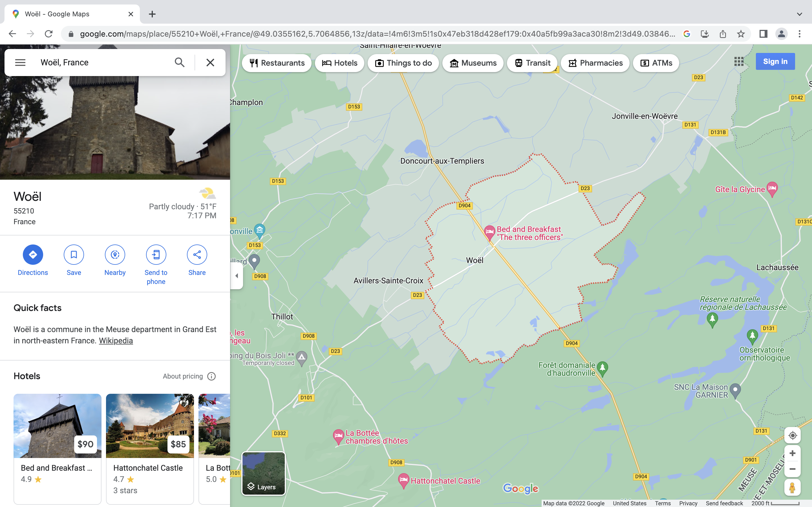This screenshot has height=507, width=812.
Task: Expand the Chrome tab search chevron
Action: click(799, 14)
